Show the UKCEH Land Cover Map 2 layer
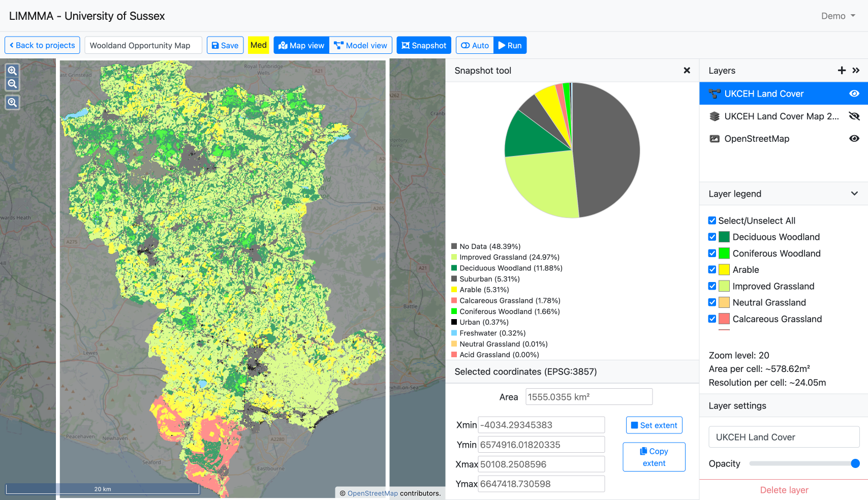 854,116
